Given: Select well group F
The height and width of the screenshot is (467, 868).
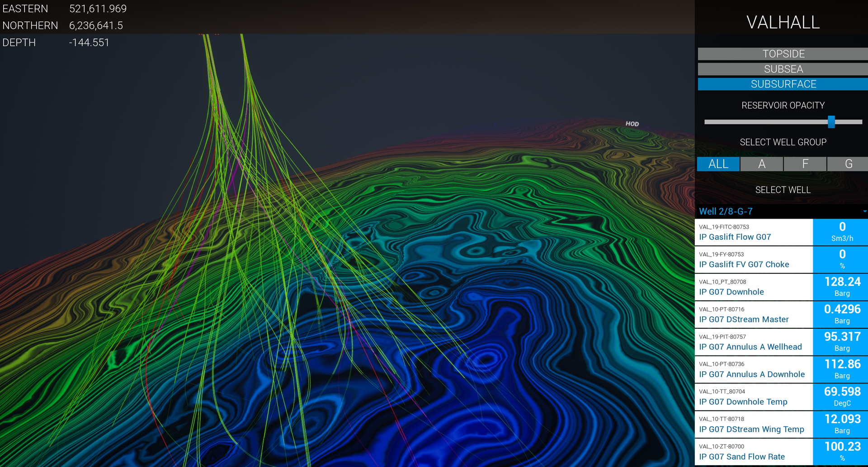Looking at the screenshot, I should point(805,164).
